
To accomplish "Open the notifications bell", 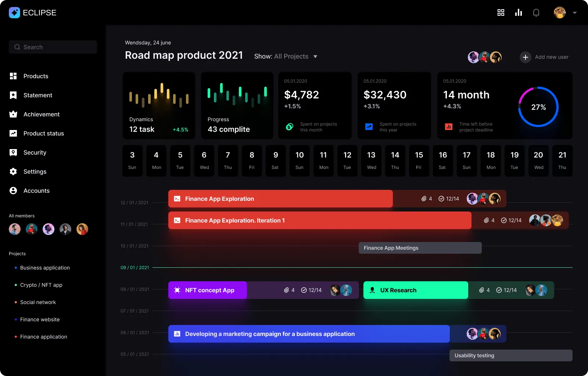I will coord(536,13).
